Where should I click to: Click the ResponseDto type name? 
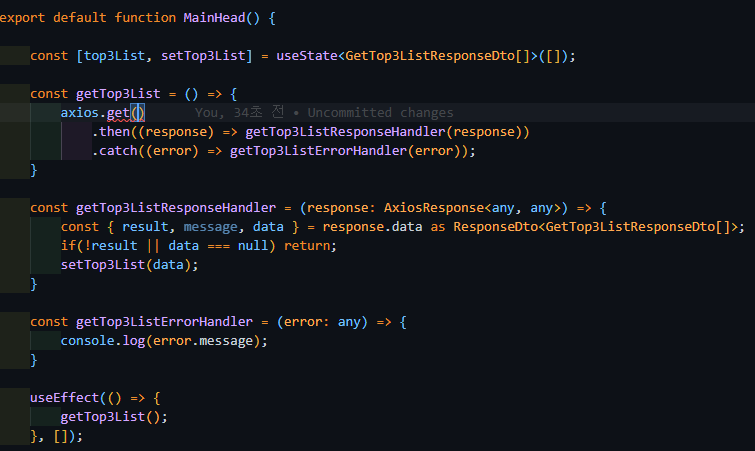click(495, 227)
